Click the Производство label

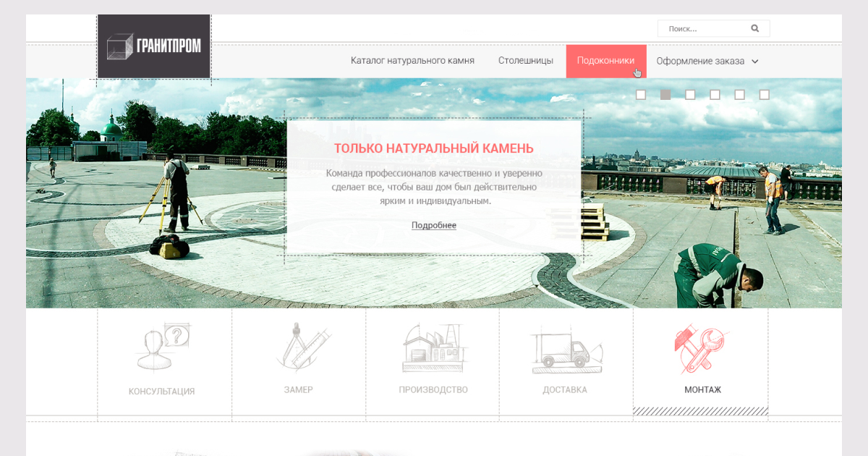(x=433, y=389)
